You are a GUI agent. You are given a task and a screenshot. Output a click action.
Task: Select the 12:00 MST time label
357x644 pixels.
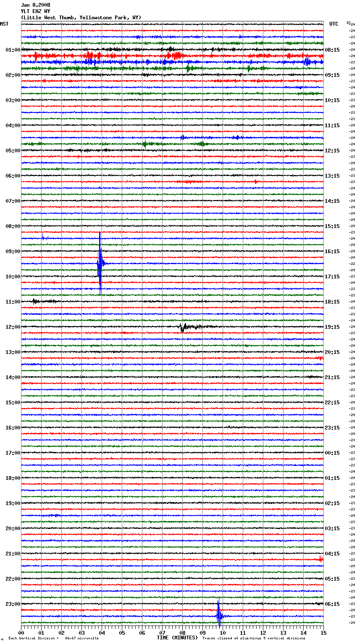coord(13,327)
